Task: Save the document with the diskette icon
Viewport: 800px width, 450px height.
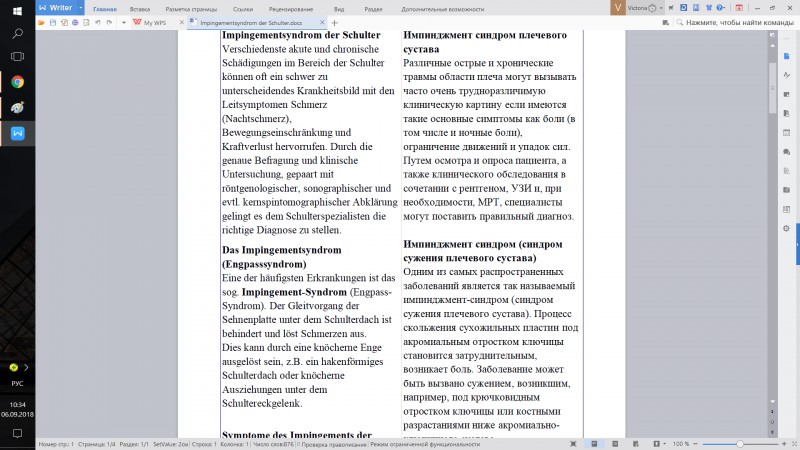Action: pyautogui.click(x=53, y=22)
